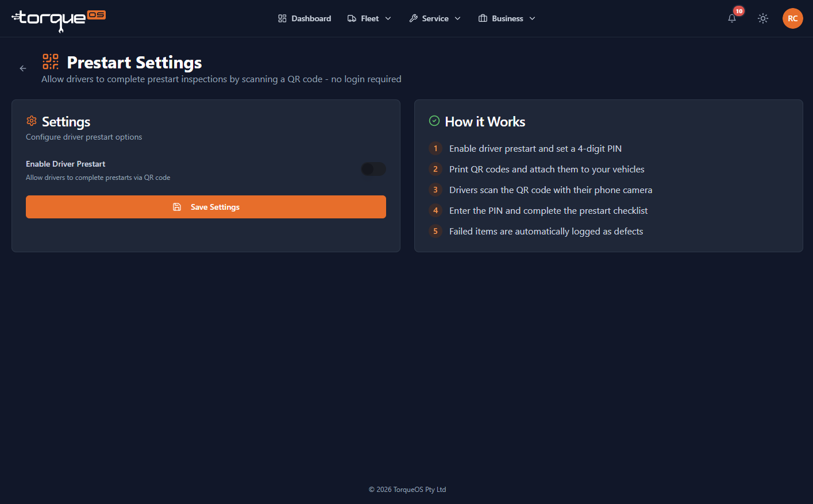813x504 pixels.
Task: Click the page subtitle about scanning a QR code
Action: pos(221,79)
